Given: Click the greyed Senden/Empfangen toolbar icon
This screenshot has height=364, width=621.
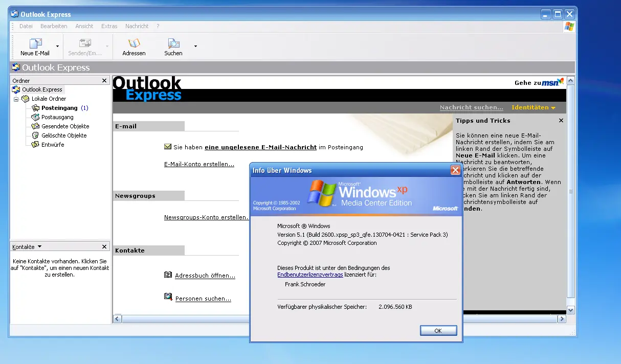Looking at the screenshot, I should pos(85,43).
